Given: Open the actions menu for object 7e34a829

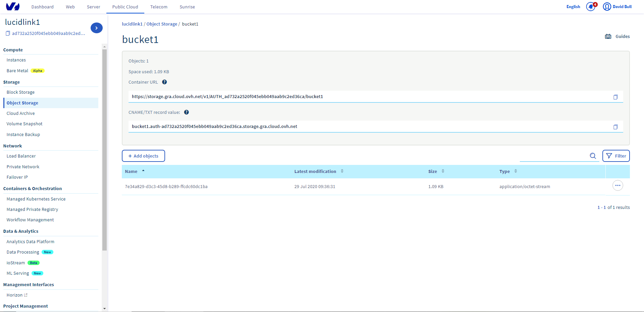Looking at the screenshot, I should (618, 185).
